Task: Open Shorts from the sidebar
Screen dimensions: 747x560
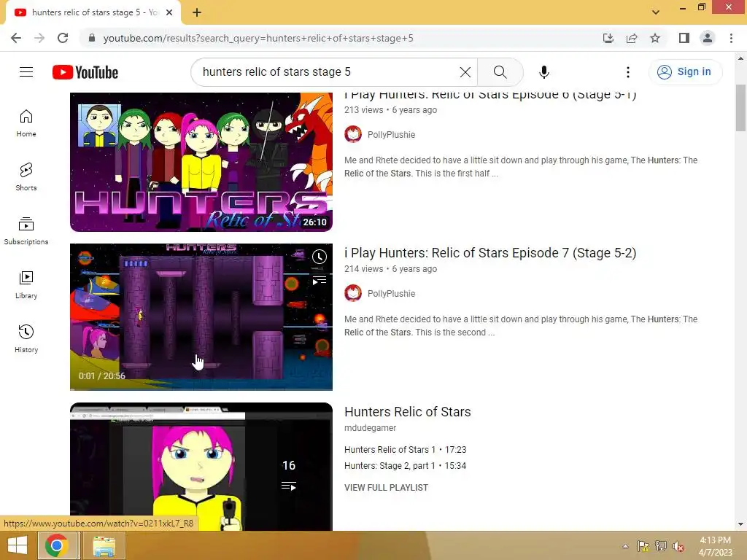Action: [26, 176]
